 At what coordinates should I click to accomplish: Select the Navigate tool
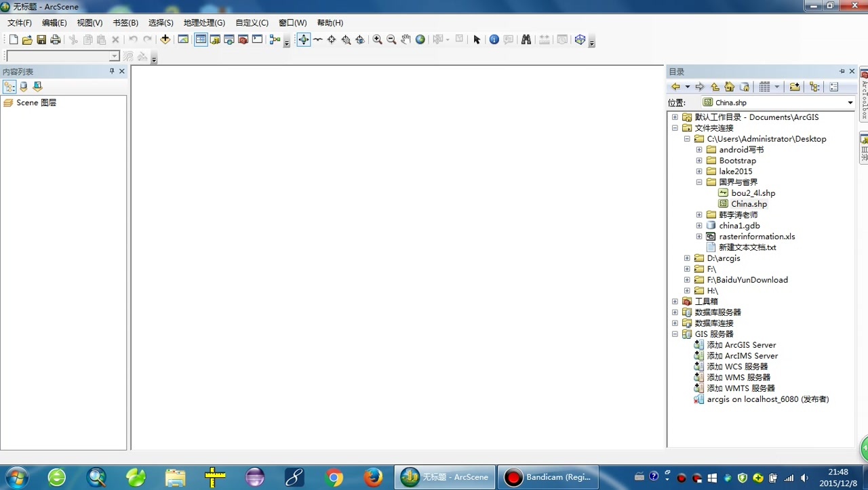[303, 39]
